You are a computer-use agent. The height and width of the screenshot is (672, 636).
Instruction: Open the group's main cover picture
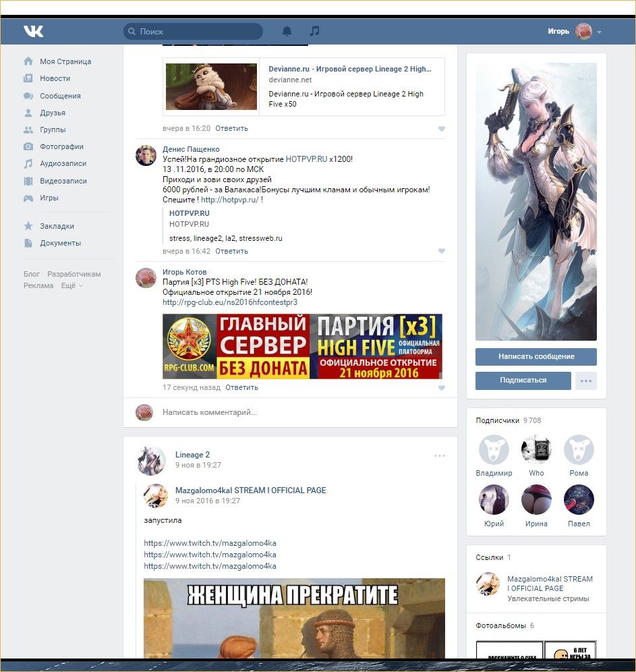coord(536,202)
